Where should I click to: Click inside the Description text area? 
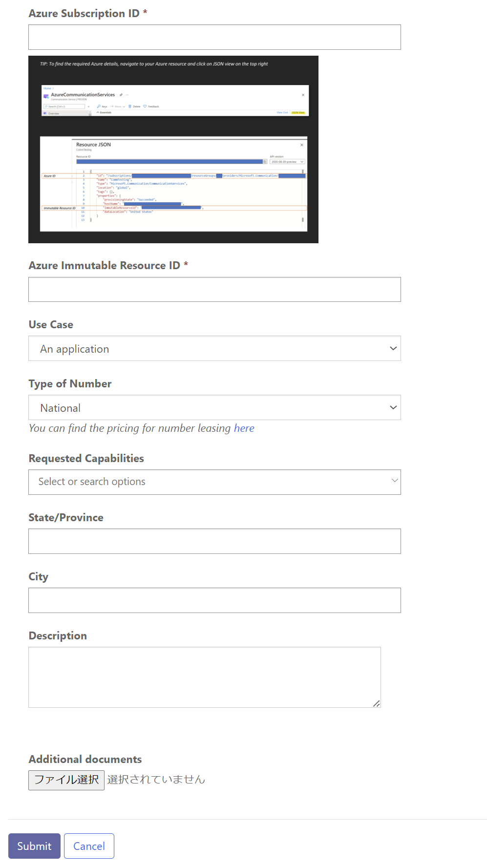click(205, 677)
